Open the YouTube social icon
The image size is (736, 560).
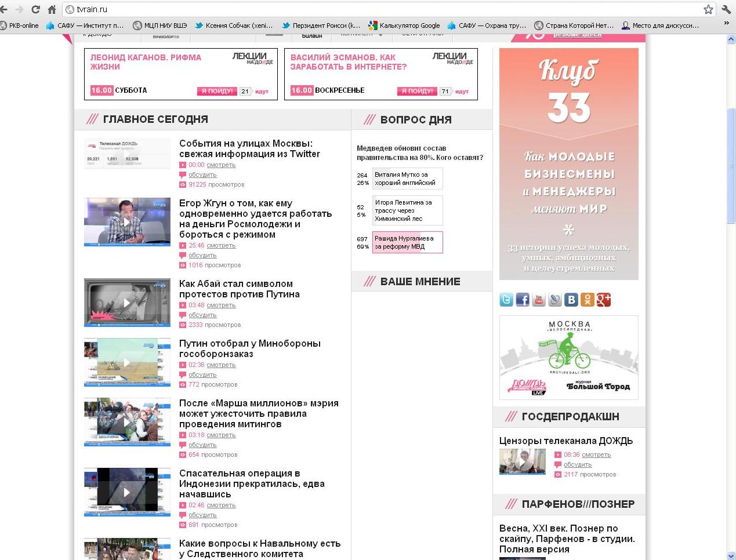point(539,300)
